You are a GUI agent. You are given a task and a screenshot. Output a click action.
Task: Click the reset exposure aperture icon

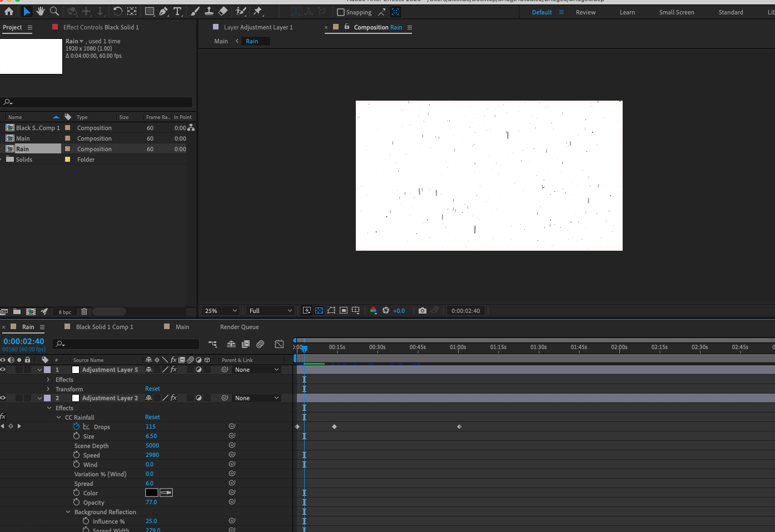coord(386,311)
